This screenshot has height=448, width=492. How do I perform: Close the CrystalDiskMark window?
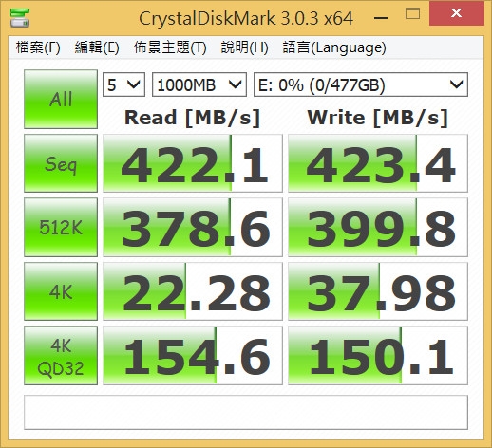point(457,13)
